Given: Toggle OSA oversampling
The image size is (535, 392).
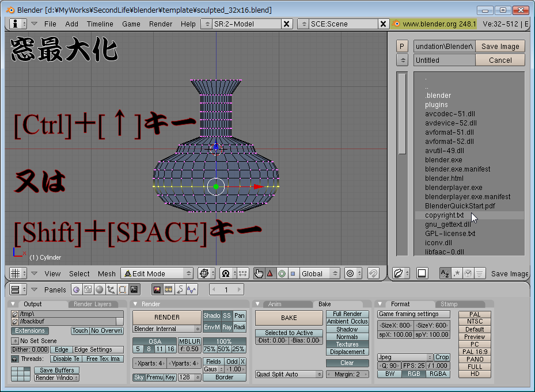Looking at the screenshot, I should click(x=155, y=341).
